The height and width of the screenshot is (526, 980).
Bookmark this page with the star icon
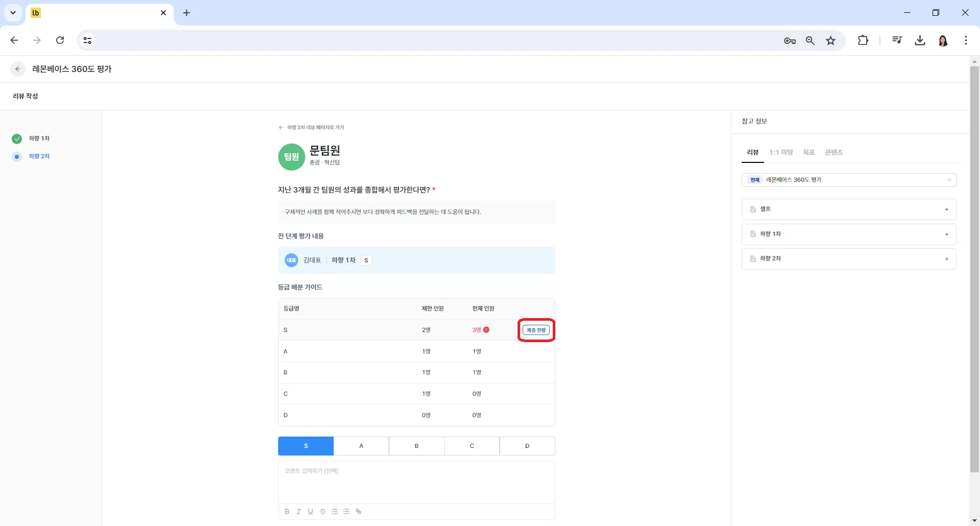tap(831, 40)
